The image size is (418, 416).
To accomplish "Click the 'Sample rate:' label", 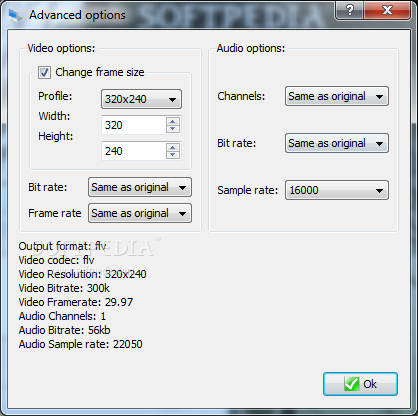I will (x=247, y=190).
